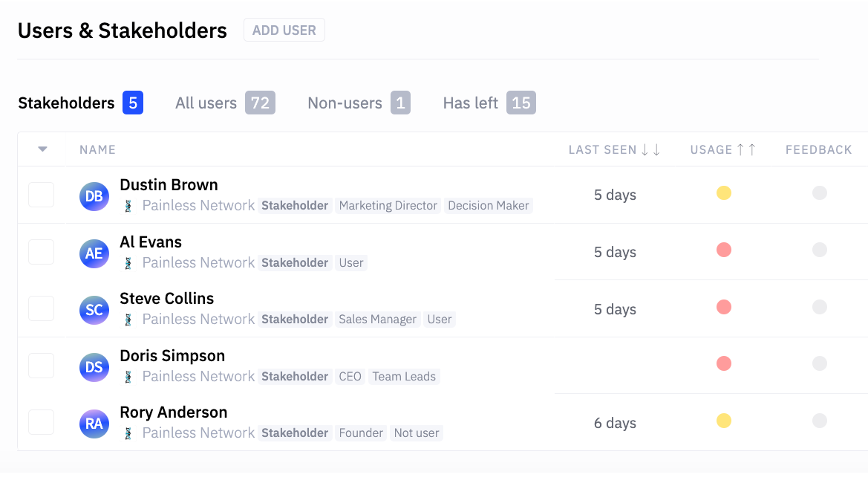Tick the checkbox for Dustin Brown
The height and width of the screenshot is (489, 868).
pyautogui.click(x=41, y=195)
